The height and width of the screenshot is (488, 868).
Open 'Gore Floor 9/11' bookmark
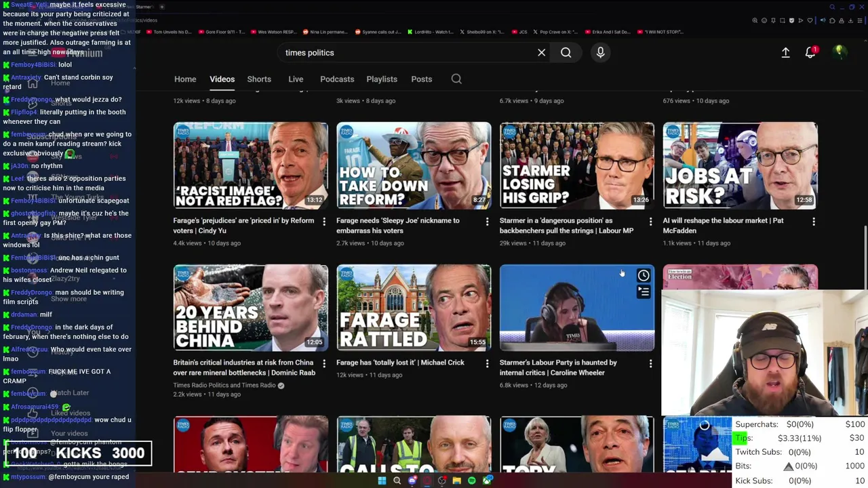coord(220,32)
